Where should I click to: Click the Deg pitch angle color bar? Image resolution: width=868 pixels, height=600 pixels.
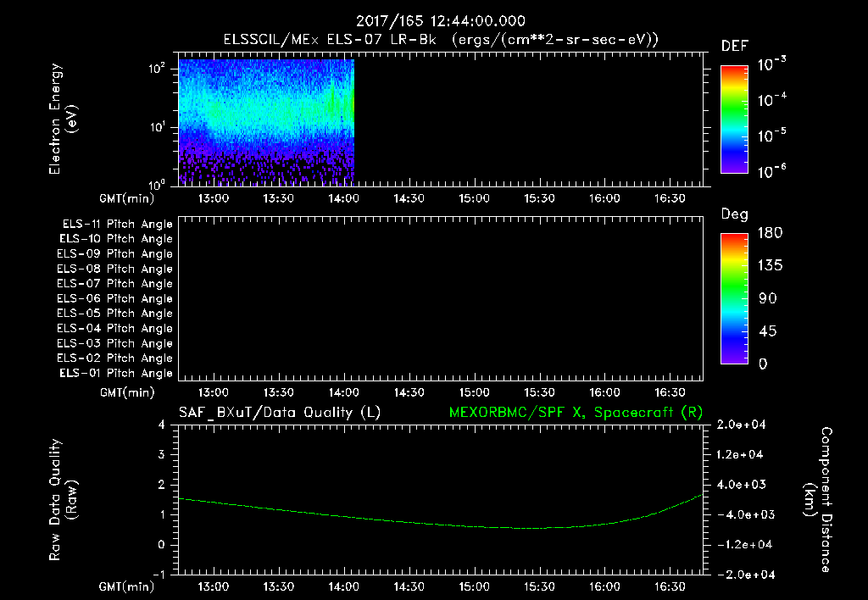734,298
